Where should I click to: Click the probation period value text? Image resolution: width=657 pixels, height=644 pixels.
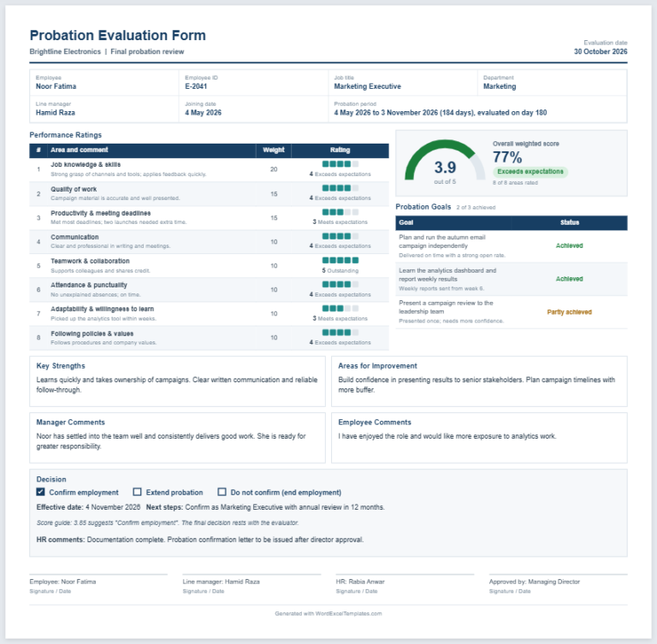[441, 113]
